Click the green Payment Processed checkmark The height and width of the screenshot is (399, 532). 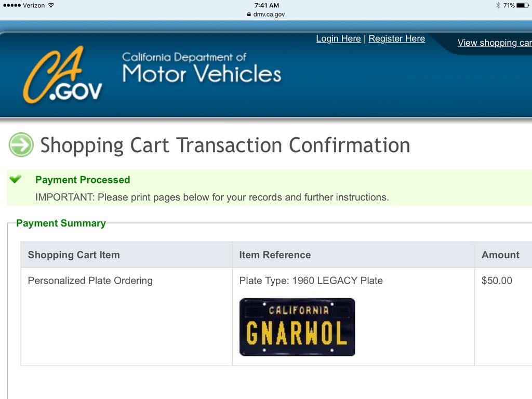(15, 179)
